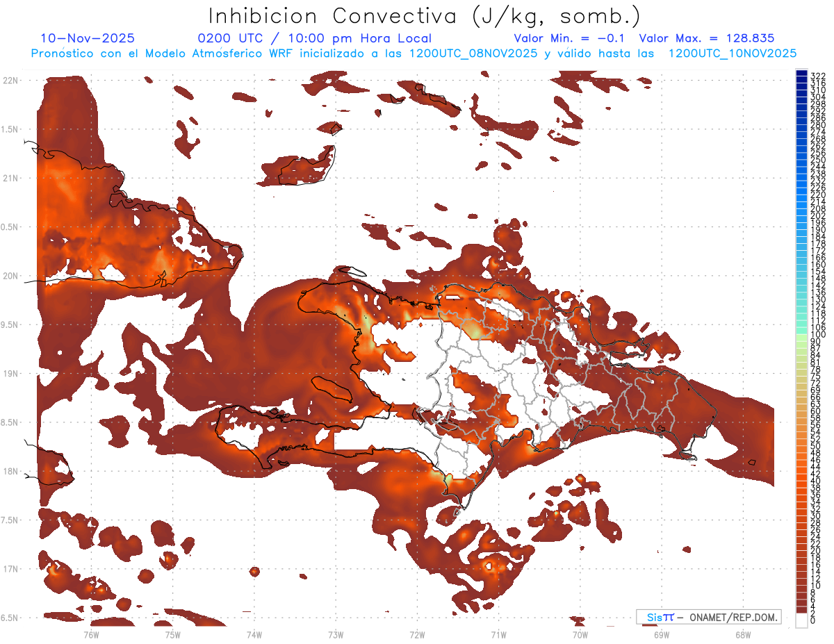
Task: Click the '76W' longitude label
Action: tap(91, 634)
